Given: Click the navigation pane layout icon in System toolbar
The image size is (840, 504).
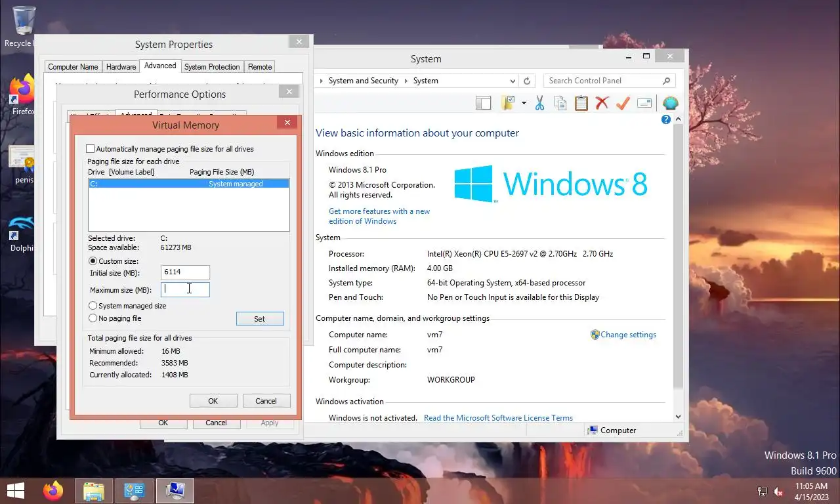Looking at the screenshot, I should [483, 103].
